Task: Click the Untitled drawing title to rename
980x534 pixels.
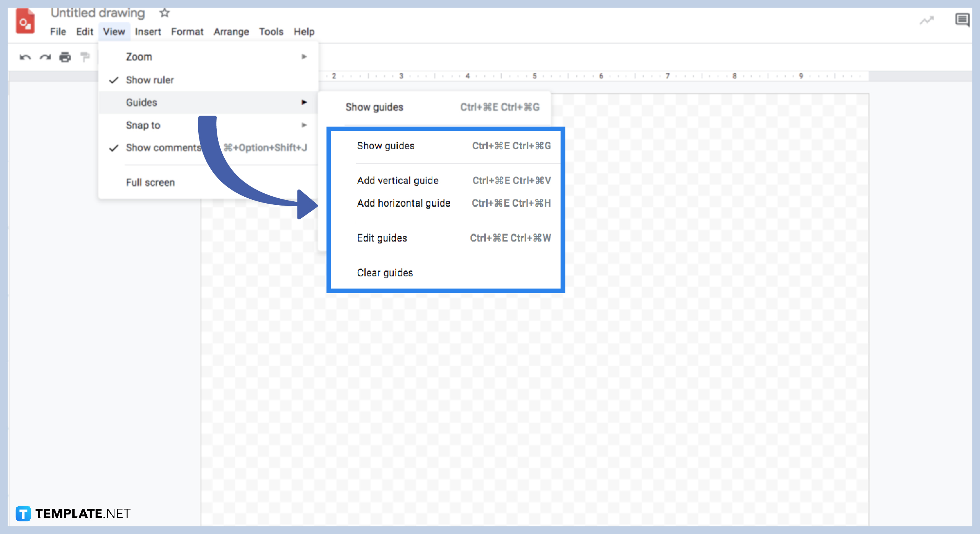Action: 98,13
